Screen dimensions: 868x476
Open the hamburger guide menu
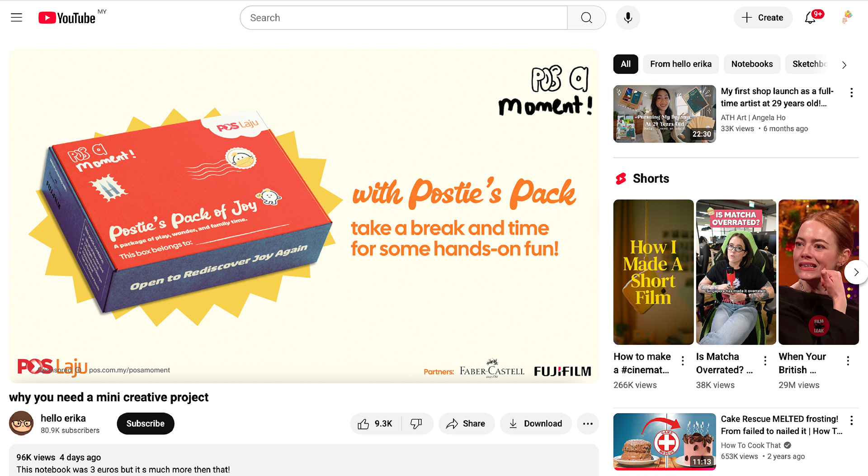pos(17,18)
